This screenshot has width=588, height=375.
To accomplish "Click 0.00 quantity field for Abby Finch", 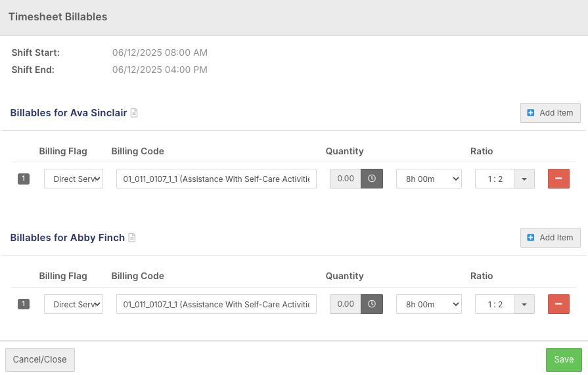I will [346, 304].
